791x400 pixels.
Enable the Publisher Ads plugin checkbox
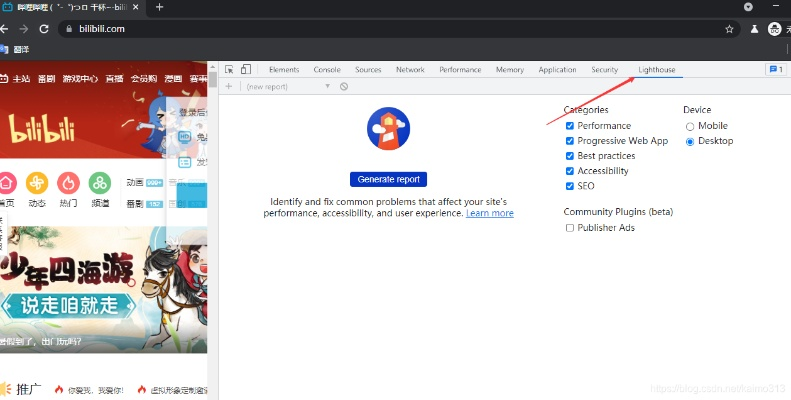(x=570, y=228)
